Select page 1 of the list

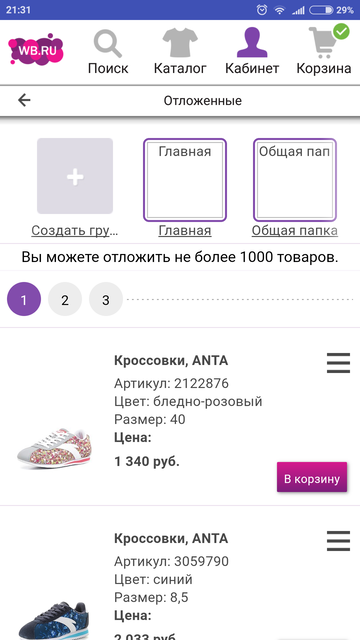click(x=24, y=300)
